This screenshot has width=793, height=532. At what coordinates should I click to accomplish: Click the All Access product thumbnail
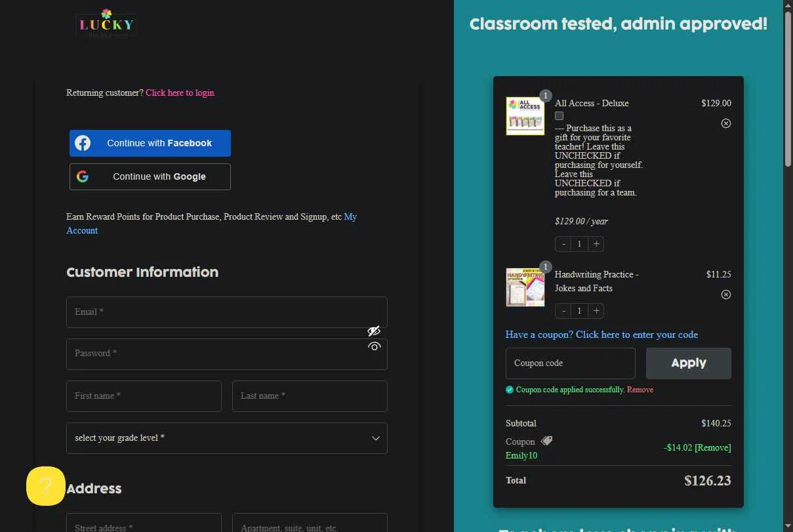tap(525, 116)
